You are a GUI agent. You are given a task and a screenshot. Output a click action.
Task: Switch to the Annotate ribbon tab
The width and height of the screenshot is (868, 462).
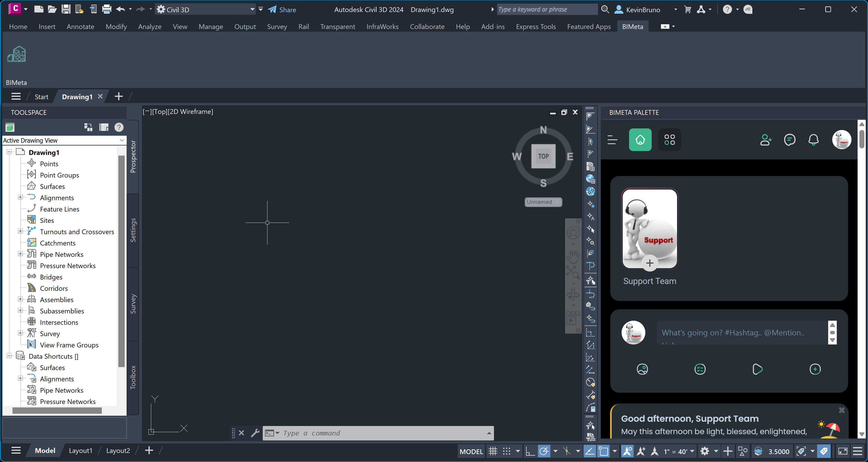click(80, 26)
